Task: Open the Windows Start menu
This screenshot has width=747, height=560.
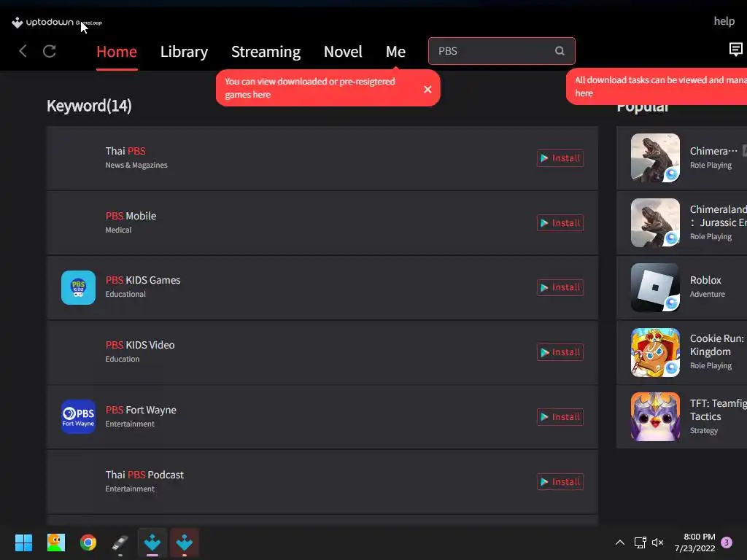Action: (23, 542)
